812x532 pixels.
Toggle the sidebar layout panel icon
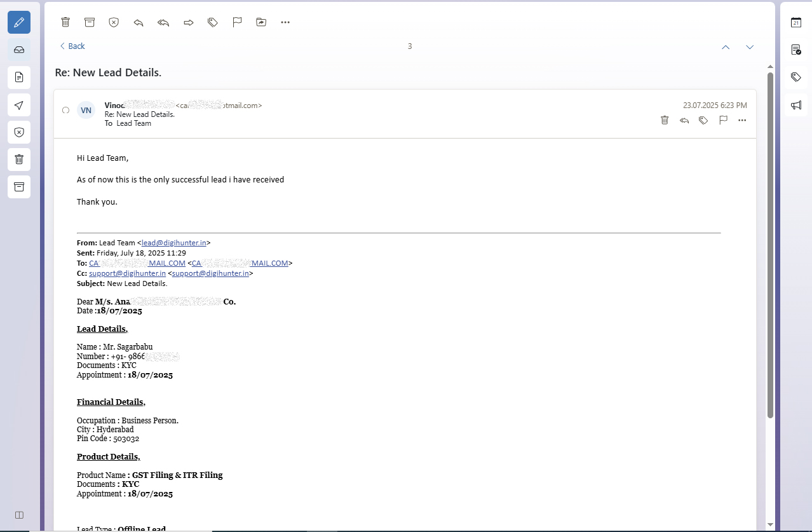point(19,514)
